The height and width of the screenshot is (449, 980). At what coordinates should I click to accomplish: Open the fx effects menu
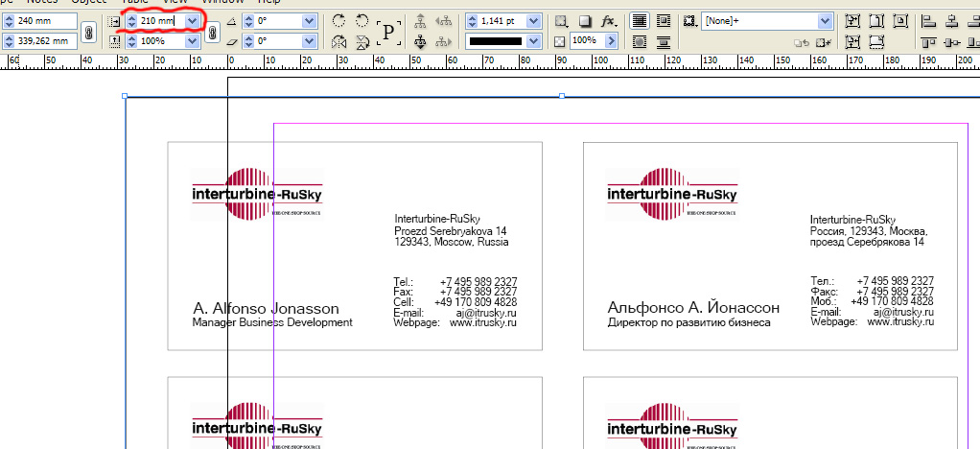(609, 21)
